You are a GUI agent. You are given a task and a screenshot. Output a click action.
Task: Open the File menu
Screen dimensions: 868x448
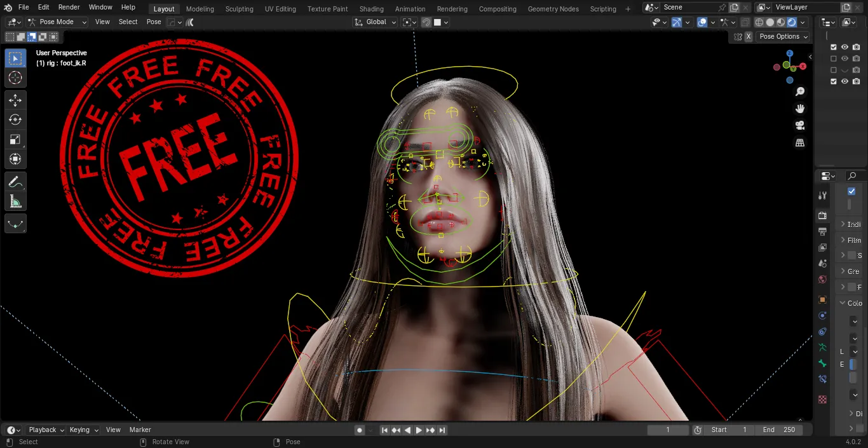pos(24,8)
